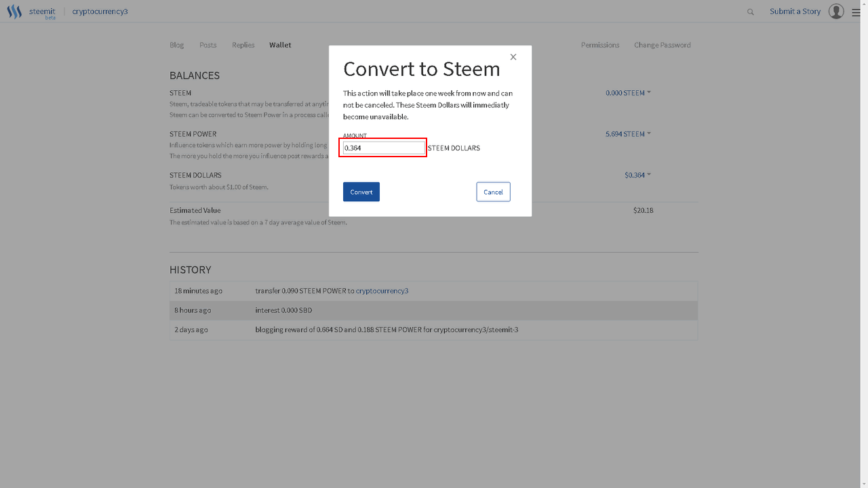
Task: Open the cryptocurrency3 link in header
Action: tap(100, 12)
